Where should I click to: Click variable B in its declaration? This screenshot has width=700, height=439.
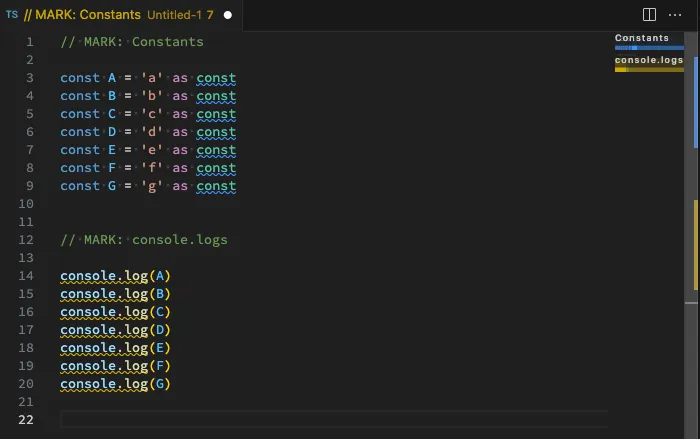[x=112, y=96]
